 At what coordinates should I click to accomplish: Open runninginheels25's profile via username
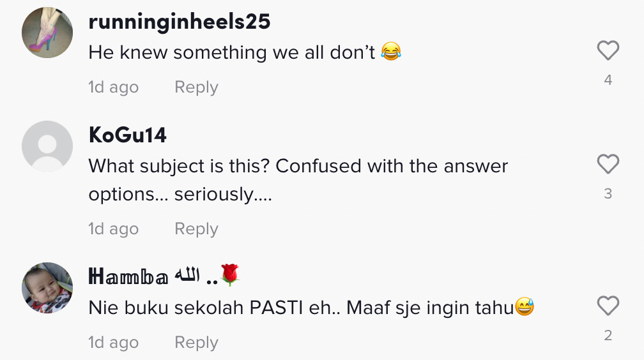(180, 22)
